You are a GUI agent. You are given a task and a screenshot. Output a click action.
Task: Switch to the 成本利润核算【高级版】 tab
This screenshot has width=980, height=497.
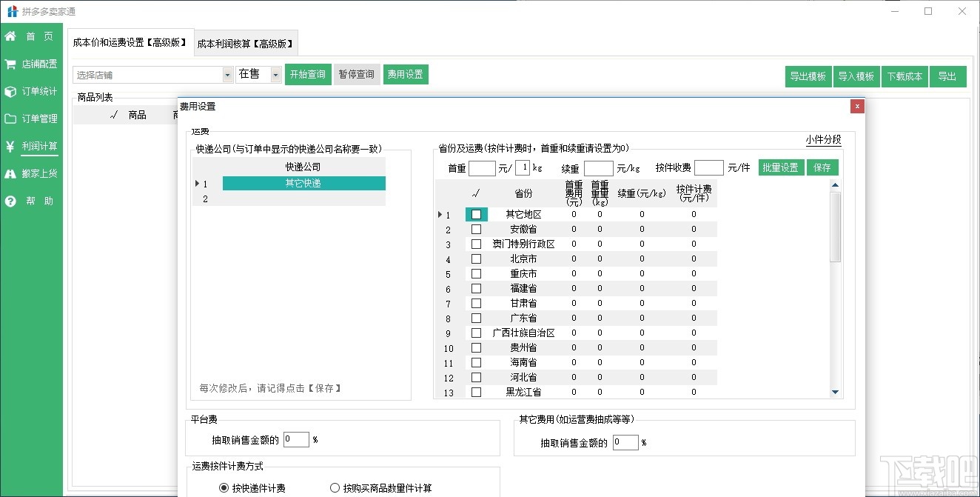coord(246,42)
